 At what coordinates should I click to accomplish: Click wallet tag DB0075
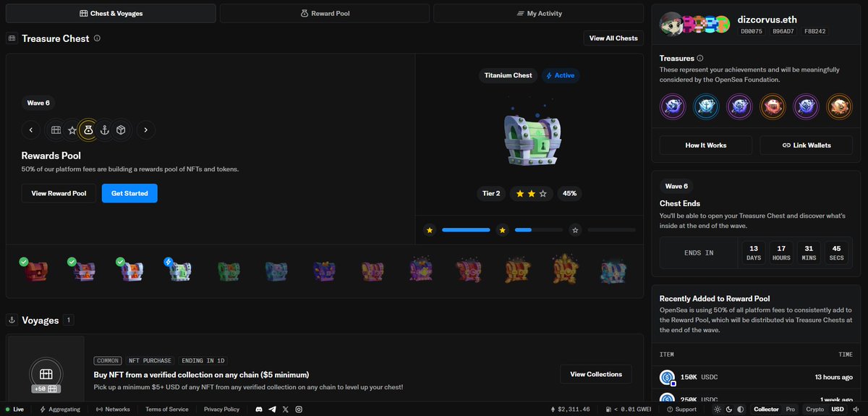[x=751, y=31]
